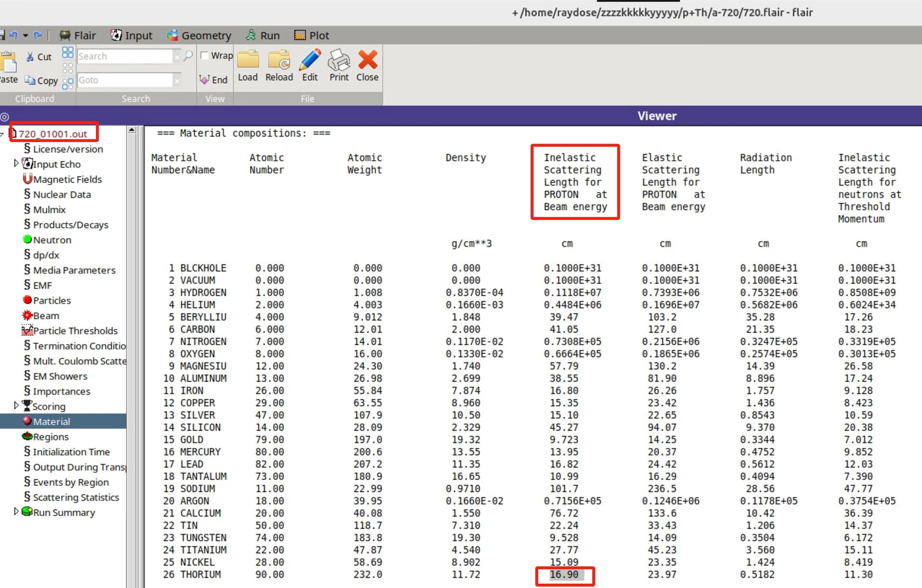Screen dimensions: 922x588
Task: Select the Products/Decays section
Action: 66,225
